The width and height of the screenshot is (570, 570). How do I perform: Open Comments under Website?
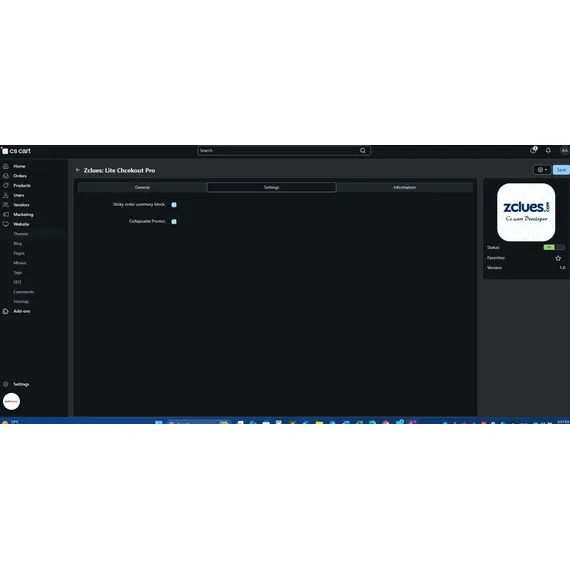point(24,292)
